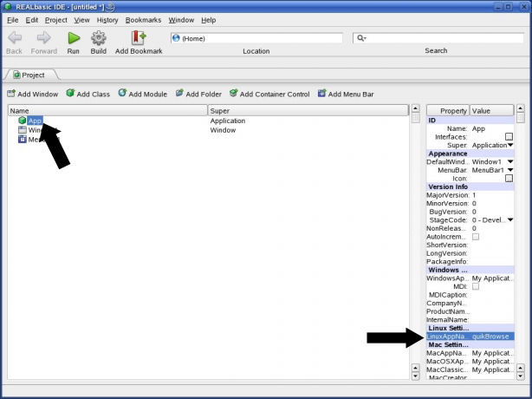Click Add Container Control button
The height and width of the screenshot is (399, 532).
[269, 94]
